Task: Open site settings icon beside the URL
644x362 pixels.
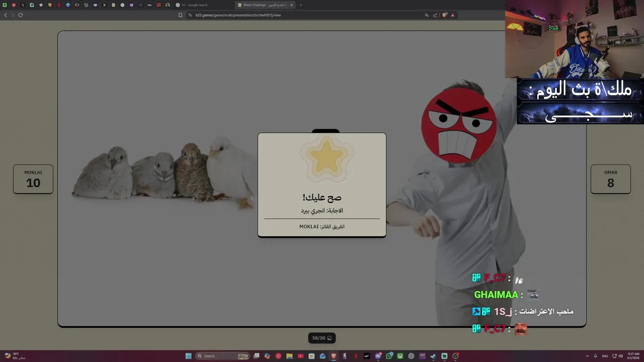Action: pos(190,15)
